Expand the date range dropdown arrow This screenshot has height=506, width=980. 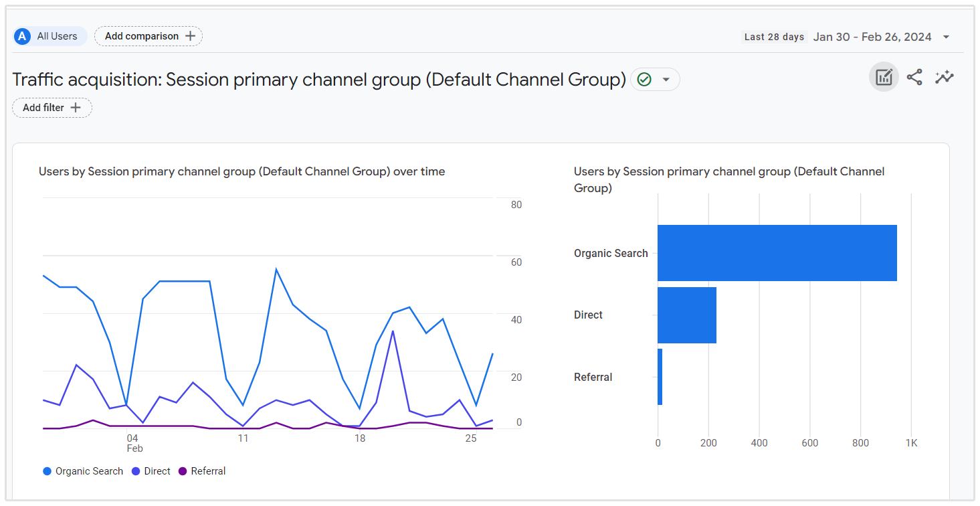[946, 37]
